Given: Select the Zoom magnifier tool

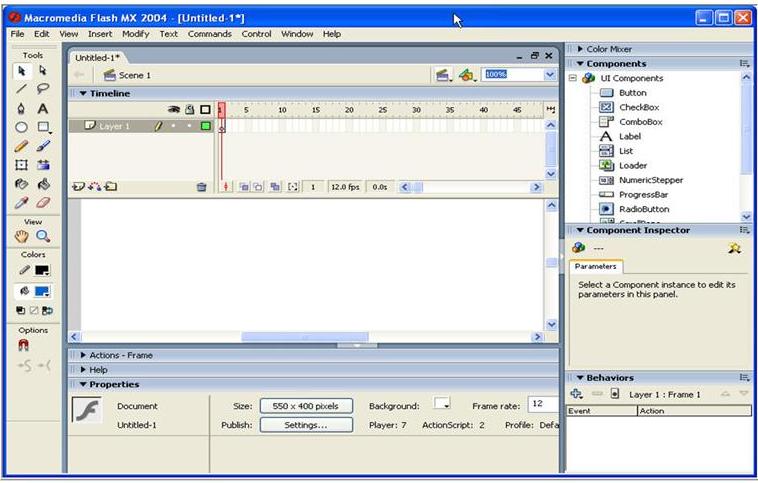Looking at the screenshot, I should [x=43, y=236].
